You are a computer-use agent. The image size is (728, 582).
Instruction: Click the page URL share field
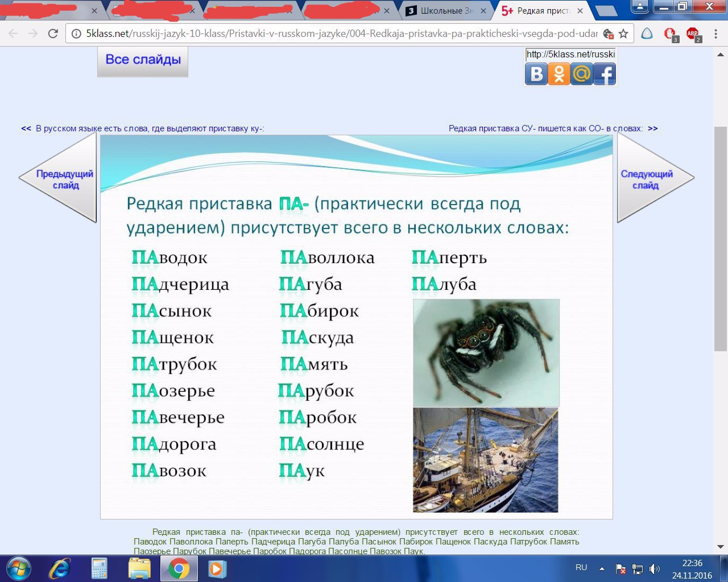coord(570,55)
